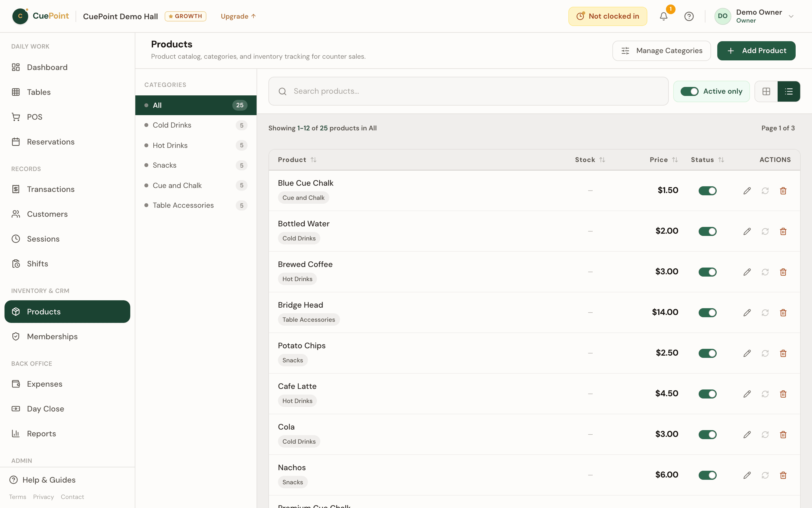Image resolution: width=812 pixels, height=508 pixels.
Task: Delete Bottled Water product
Action: tap(783, 231)
